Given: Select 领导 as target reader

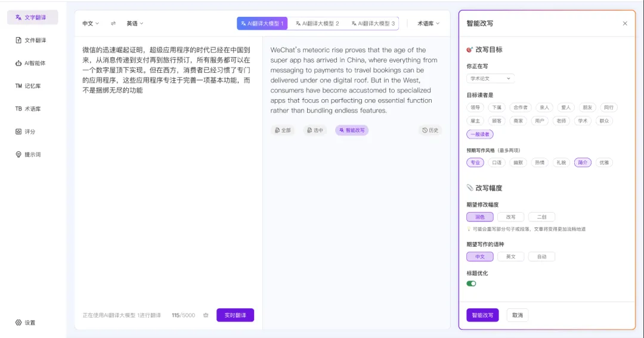Looking at the screenshot, I should pyautogui.click(x=475, y=107).
